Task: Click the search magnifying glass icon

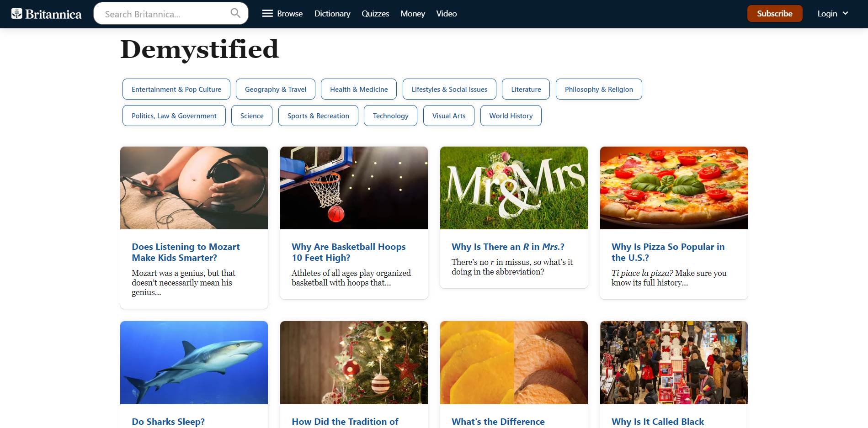Action: [235, 13]
